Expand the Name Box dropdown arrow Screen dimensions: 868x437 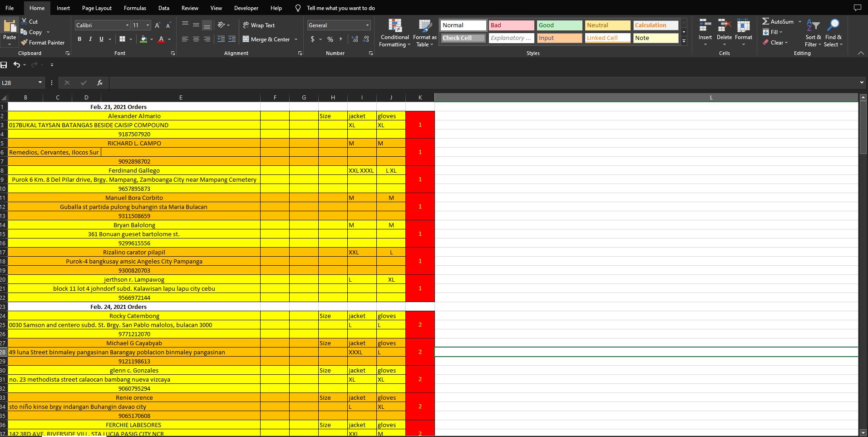[x=40, y=83]
